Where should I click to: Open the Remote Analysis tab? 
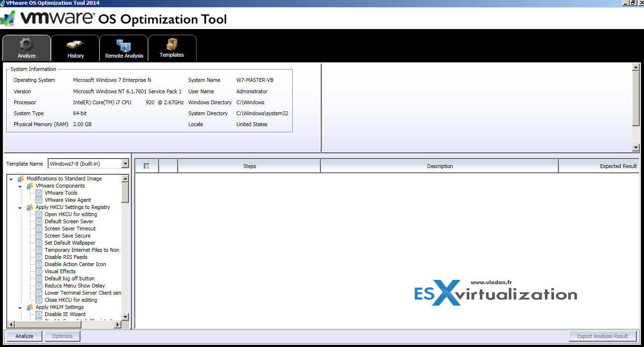(124, 48)
